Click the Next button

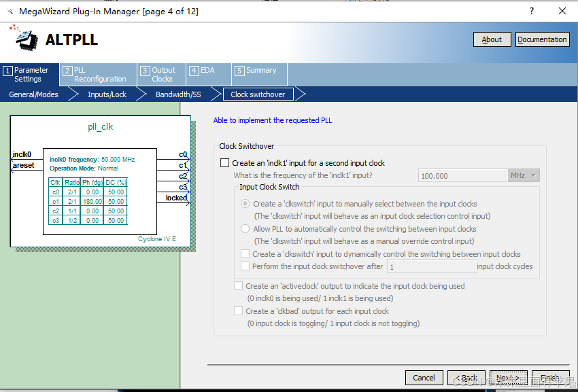[509, 378]
